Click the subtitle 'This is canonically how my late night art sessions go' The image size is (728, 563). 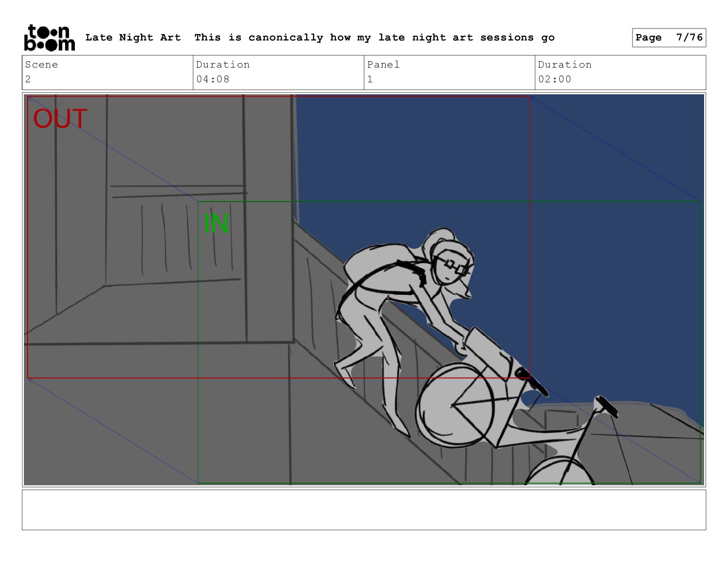(374, 37)
